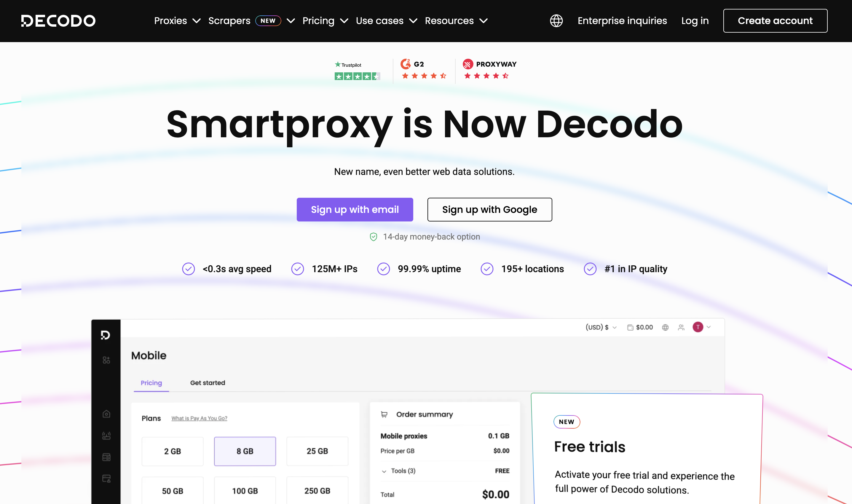Select the home proxy icon in the sidebar
This screenshot has height=504, width=852.
tap(106, 414)
